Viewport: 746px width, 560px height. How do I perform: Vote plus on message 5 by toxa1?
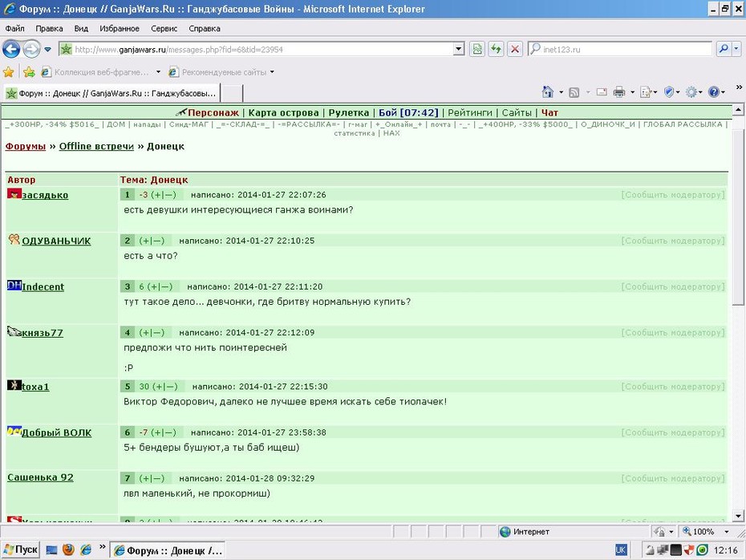(159, 387)
